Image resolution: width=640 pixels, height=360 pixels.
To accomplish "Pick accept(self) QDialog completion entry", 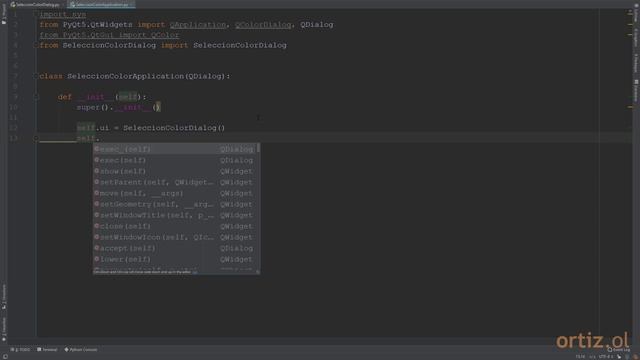I will [174, 249].
